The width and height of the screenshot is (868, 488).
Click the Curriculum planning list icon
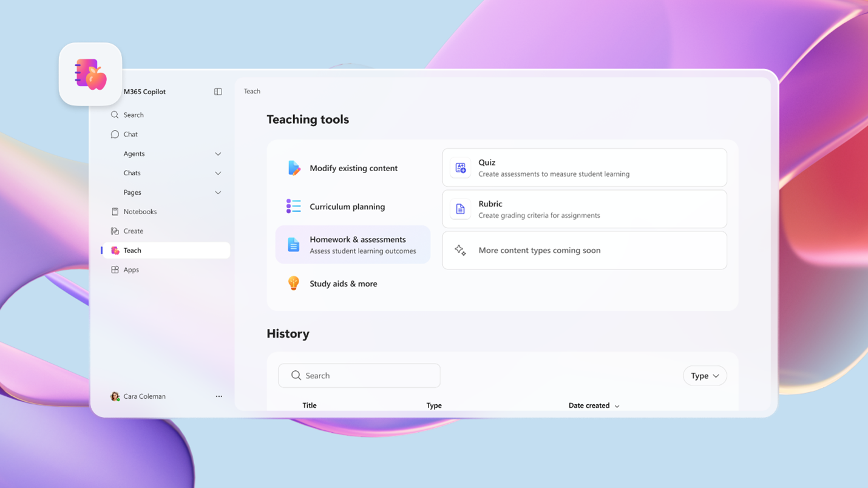pyautogui.click(x=294, y=206)
